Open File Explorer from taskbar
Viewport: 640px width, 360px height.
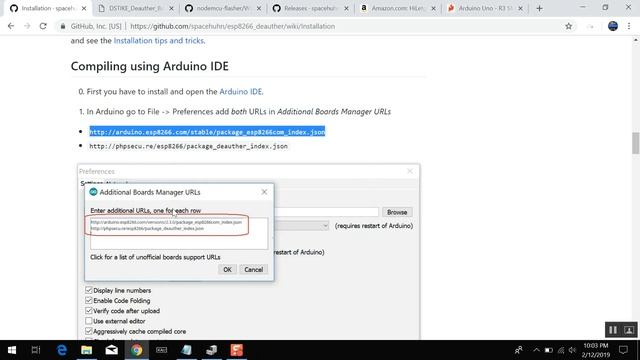(87, 350)
